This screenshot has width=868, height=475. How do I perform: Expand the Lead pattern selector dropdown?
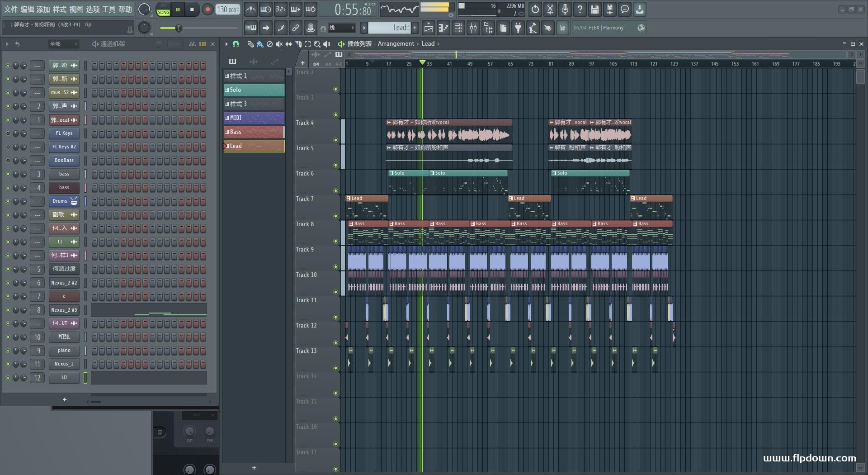389,28
